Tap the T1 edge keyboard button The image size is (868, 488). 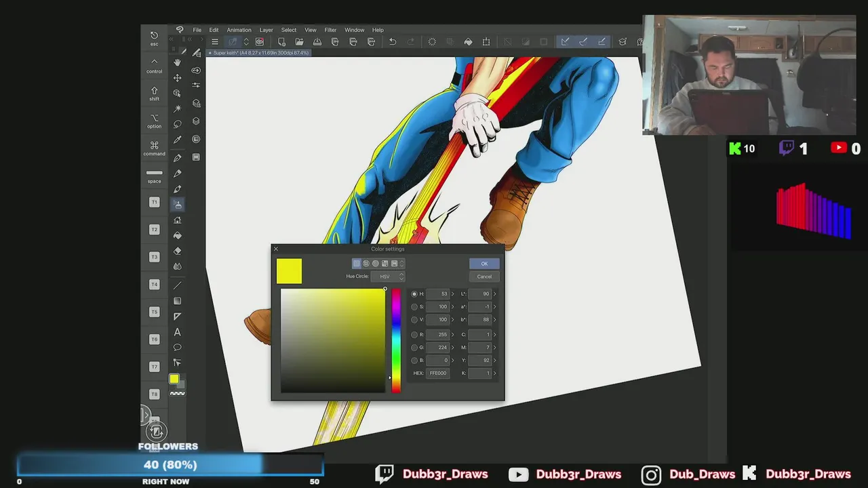(x=155, y=202)
